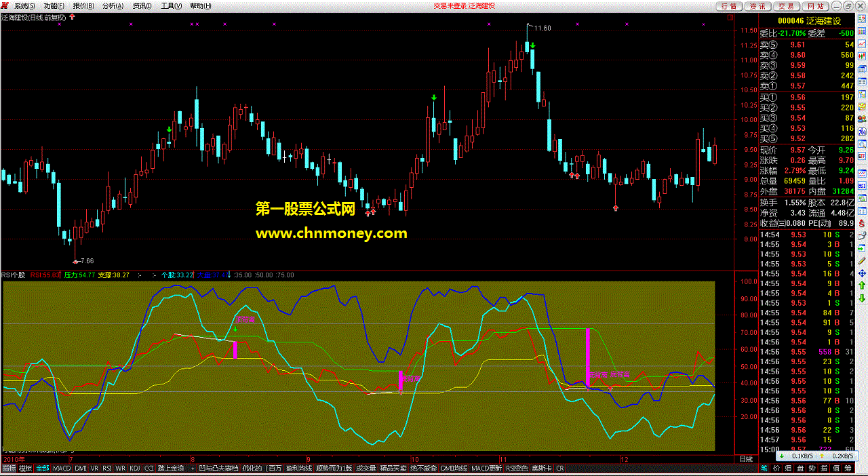Screen dimensions: 868x476
Task: Open the 系统(S) menu
Action: (25, 5)
